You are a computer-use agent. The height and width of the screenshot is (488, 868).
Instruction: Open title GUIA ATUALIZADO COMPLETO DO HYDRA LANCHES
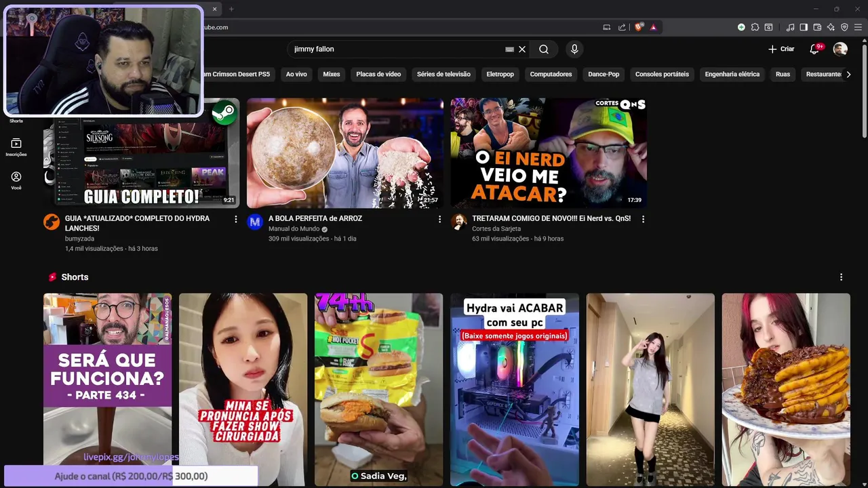tap(137, 224)
